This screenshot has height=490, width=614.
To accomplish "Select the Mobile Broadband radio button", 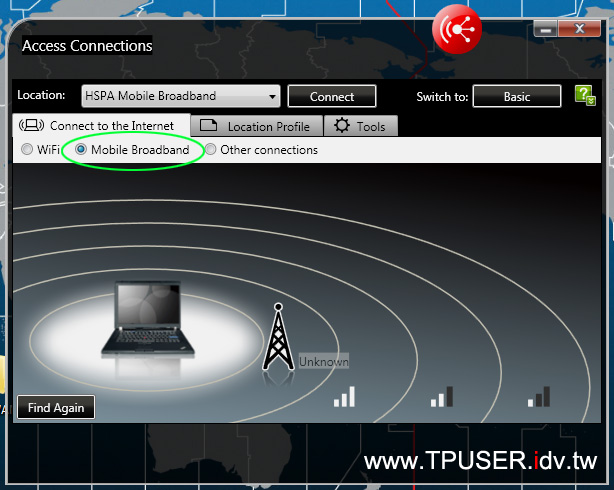I will point(81,149).
